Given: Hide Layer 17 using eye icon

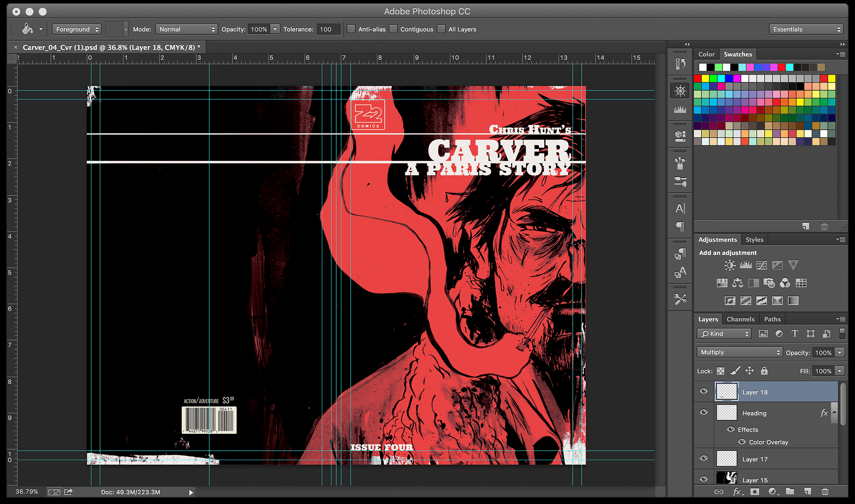Looking at the screenshot, I should pyautogui.click(x=703, y=458).
